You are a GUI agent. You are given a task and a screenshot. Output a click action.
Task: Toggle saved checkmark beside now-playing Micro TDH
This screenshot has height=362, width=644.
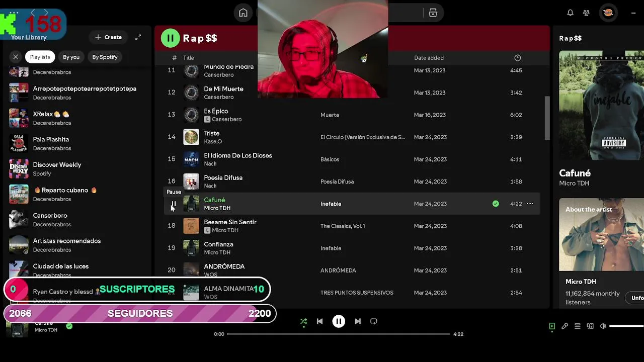[x=69, y=326]
